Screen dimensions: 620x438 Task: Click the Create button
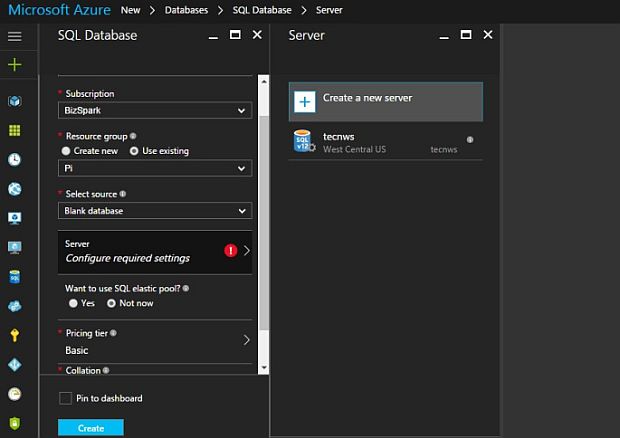coord(91,428)
